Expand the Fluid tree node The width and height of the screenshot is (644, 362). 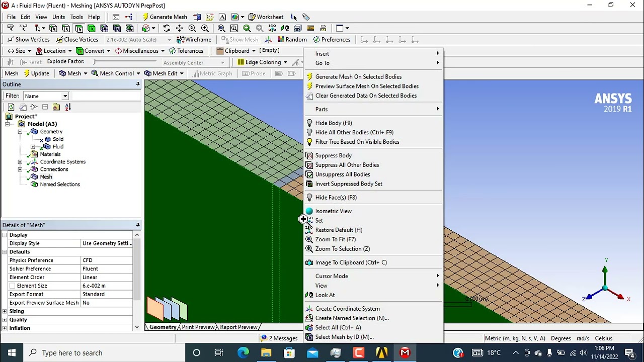[33, 147]
